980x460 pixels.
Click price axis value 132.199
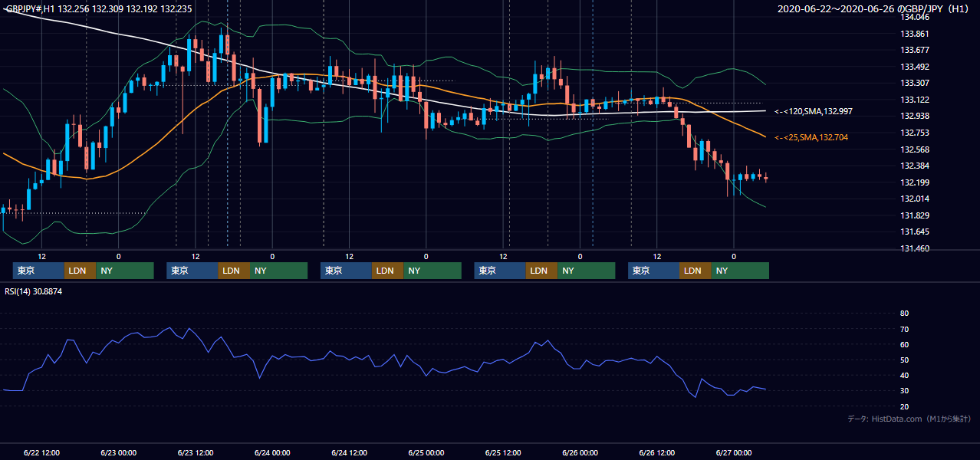915,182
